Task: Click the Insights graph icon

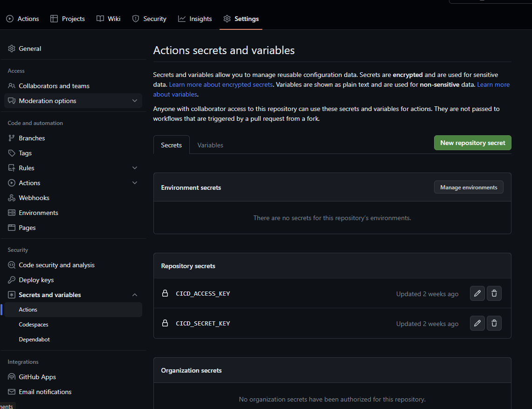Action: point(182,19)
